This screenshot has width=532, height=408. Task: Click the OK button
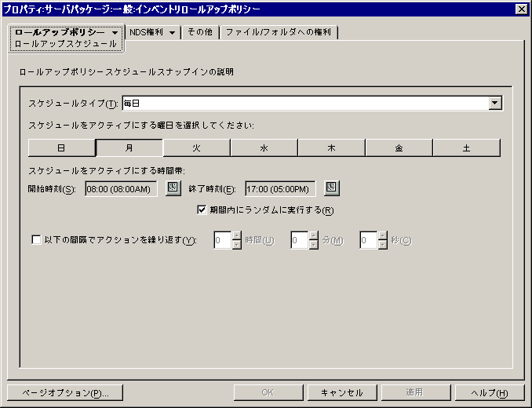[x=268, y=392]
